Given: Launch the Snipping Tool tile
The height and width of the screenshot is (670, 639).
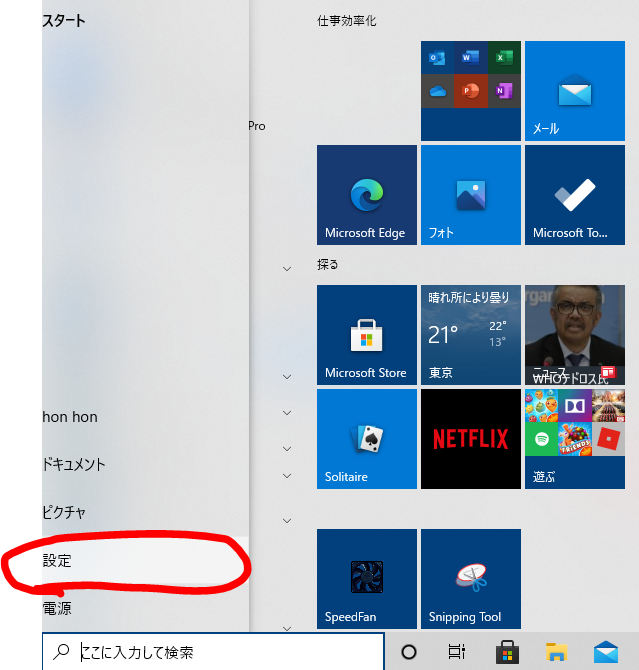Looking at the screenshot, I should click(x=471, y=579).
